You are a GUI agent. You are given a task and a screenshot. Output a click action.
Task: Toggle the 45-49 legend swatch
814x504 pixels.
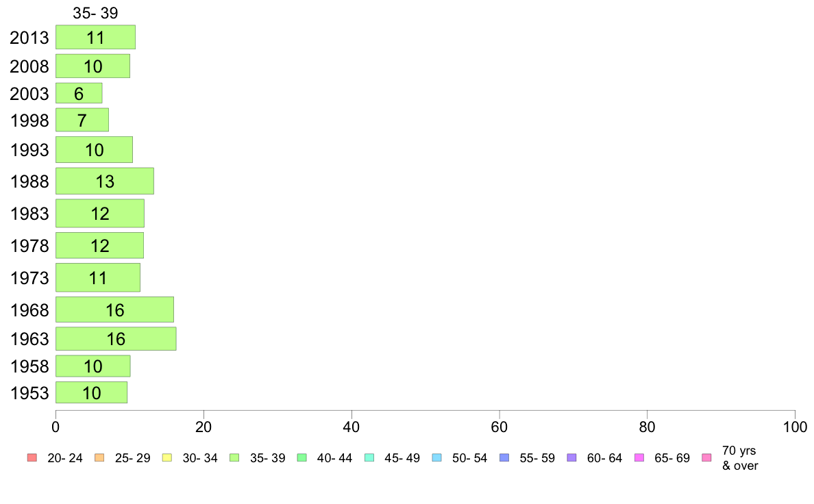(x=369, y=458)
